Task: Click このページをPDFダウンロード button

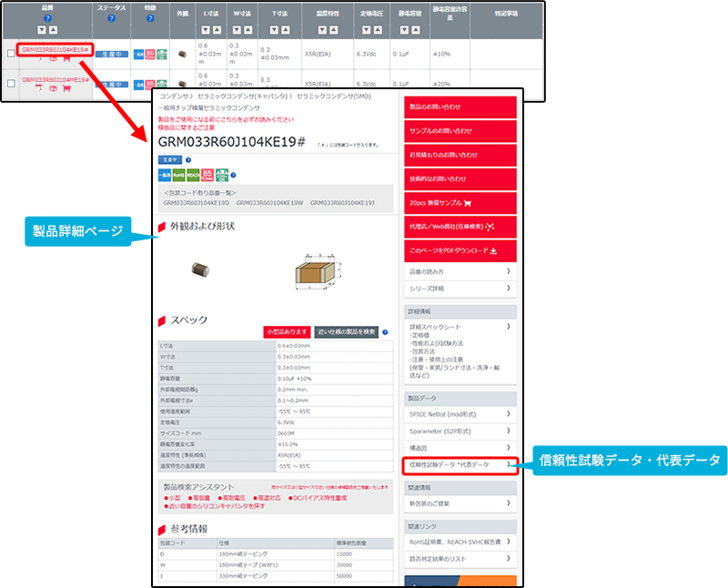Action: (460, 248)
